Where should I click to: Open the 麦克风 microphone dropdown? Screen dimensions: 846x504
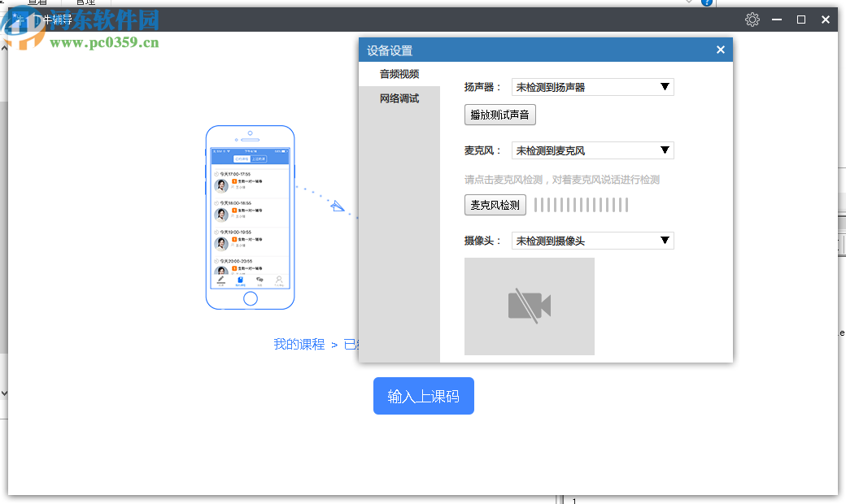click(x=591, y=150)
